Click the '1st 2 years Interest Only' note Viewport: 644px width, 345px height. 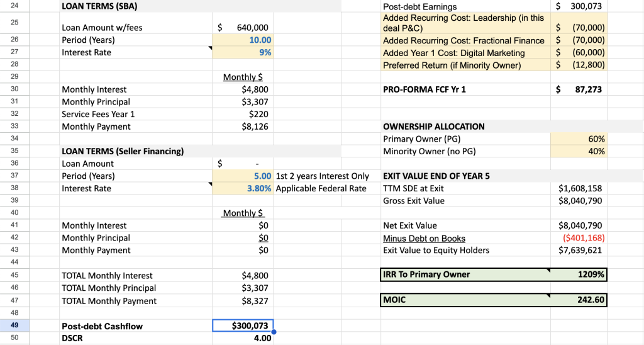[323, 176]
